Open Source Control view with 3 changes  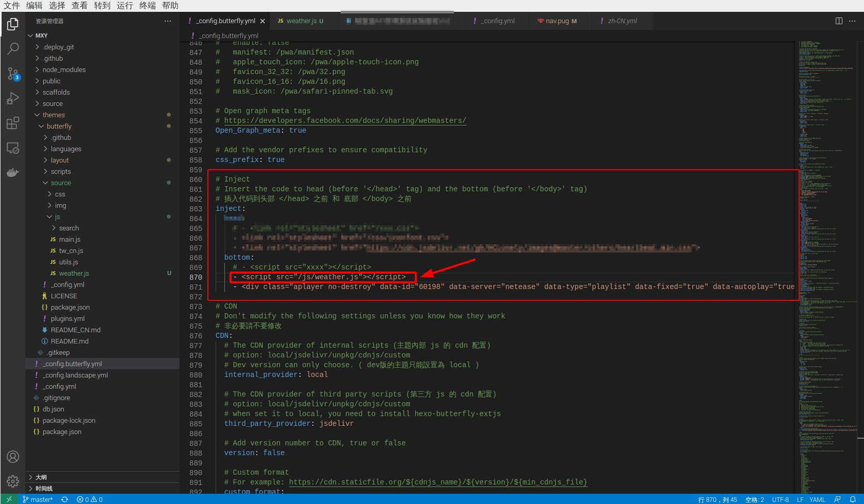(13, 74)
